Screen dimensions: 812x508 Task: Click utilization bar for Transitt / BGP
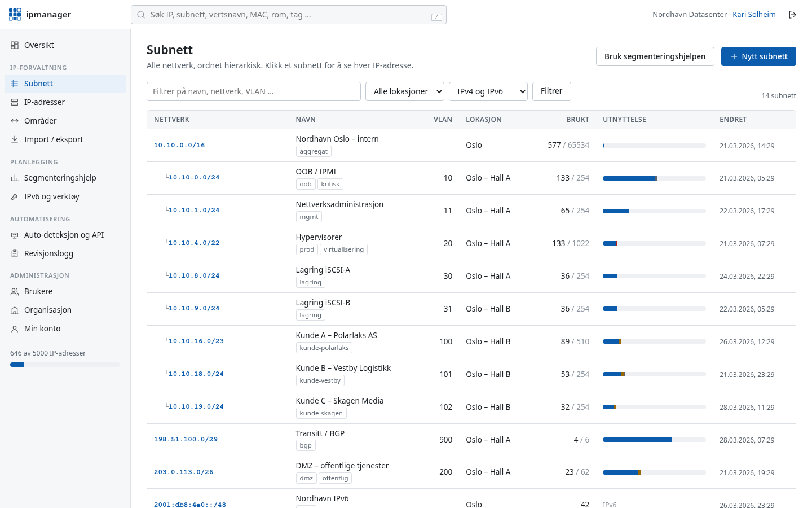[x=654, y=440]
